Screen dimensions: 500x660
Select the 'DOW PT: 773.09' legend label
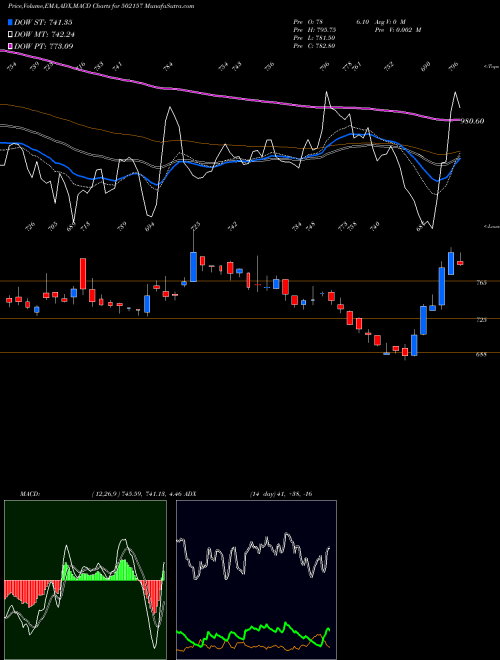(x=44, y=46)
